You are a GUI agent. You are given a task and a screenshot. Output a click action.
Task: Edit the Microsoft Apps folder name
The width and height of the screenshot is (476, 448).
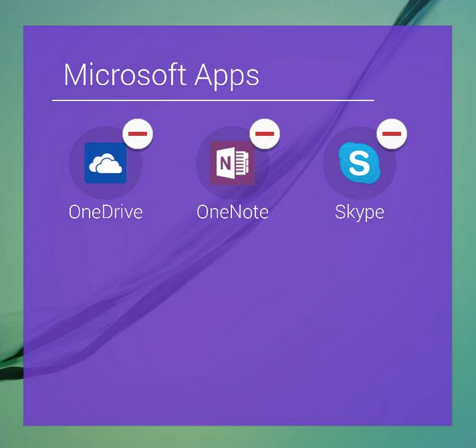click(x=161, y=75)
